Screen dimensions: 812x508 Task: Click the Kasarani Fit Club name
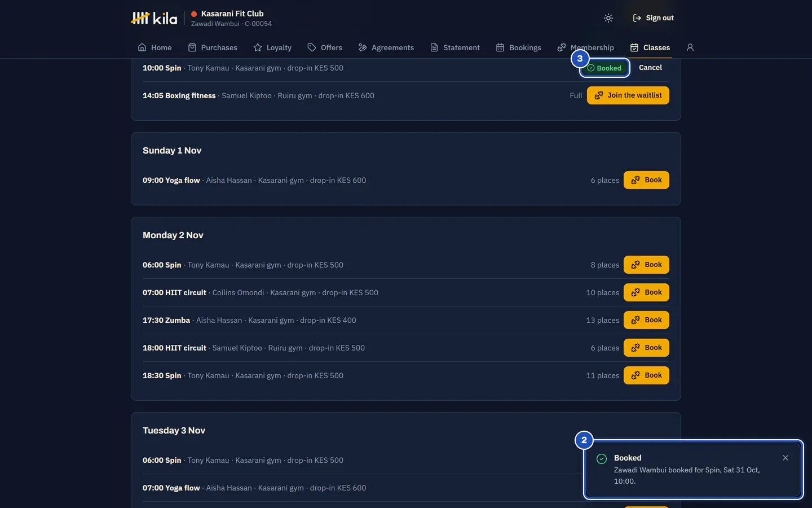coord(232,14)
